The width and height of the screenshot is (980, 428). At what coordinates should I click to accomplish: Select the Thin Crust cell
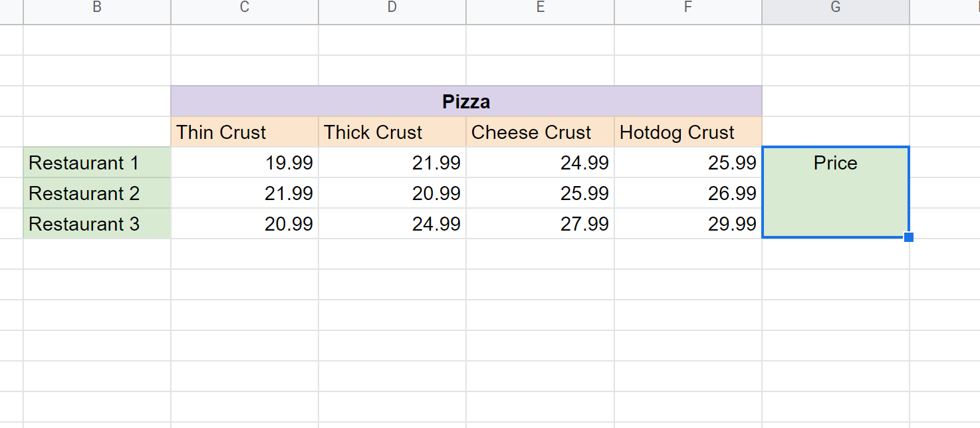(245, 132)
